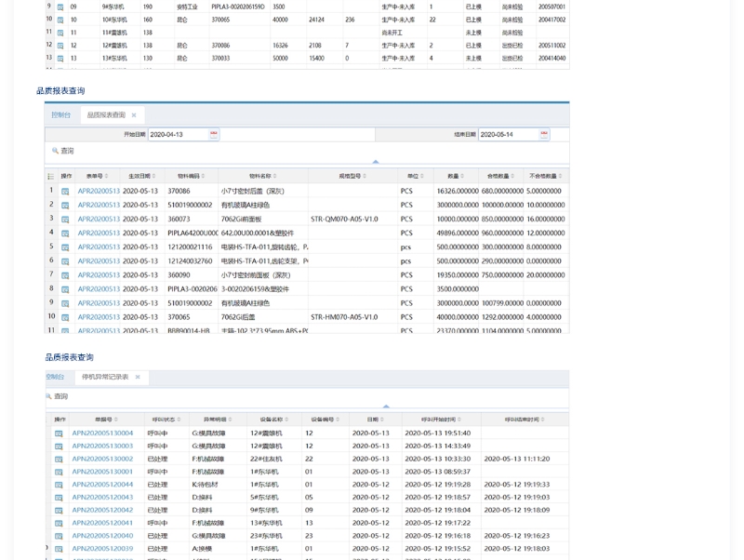Select the 24124 quantity cell
The height and width of the screenshot is (560, 744).
click(x=316, y=20)
